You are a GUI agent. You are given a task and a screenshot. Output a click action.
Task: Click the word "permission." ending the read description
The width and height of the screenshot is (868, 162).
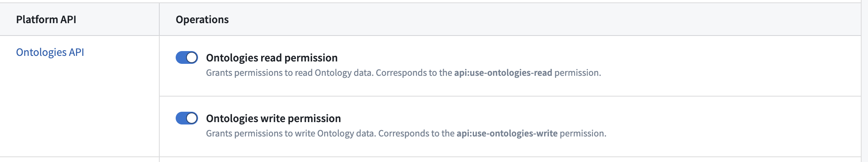[x=577, y=73]
